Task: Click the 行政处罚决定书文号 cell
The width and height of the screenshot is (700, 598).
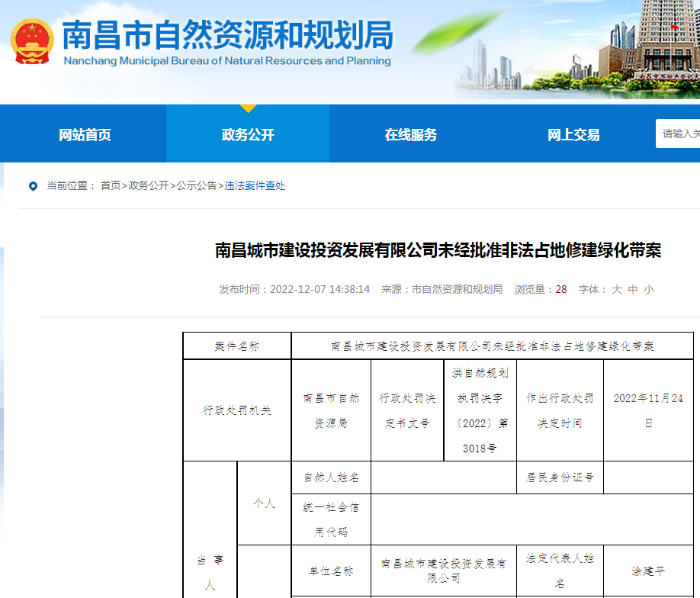Action: tap(407, 410)
